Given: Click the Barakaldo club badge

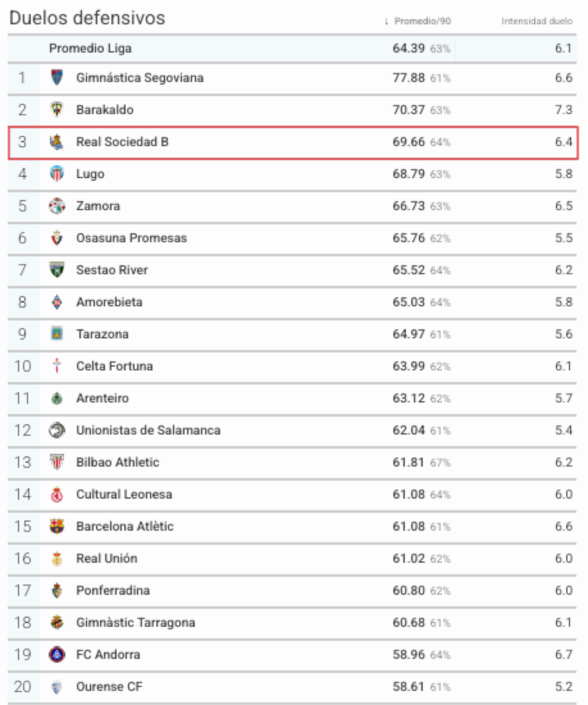Looking at the screenshot, I should coord(56,110).
